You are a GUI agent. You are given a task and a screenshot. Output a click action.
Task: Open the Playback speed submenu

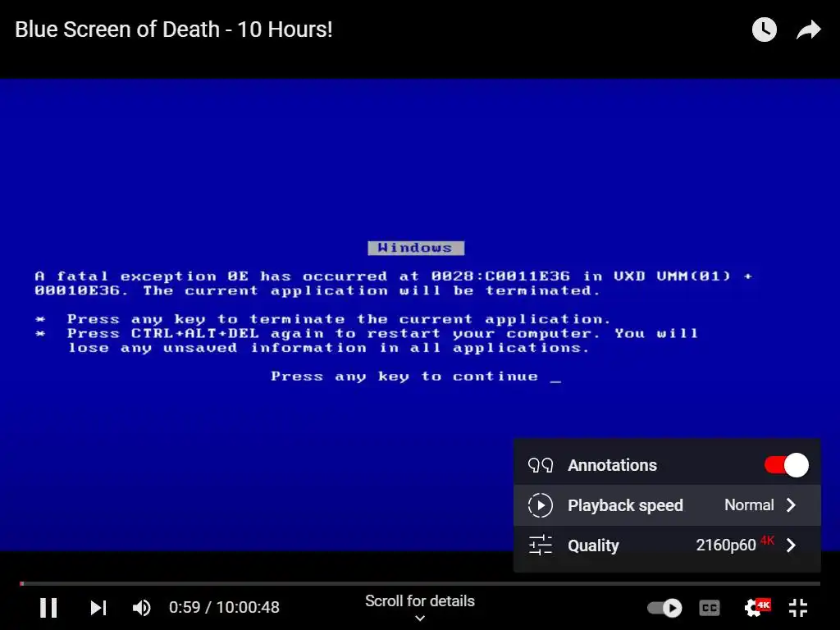coord(667,505)
